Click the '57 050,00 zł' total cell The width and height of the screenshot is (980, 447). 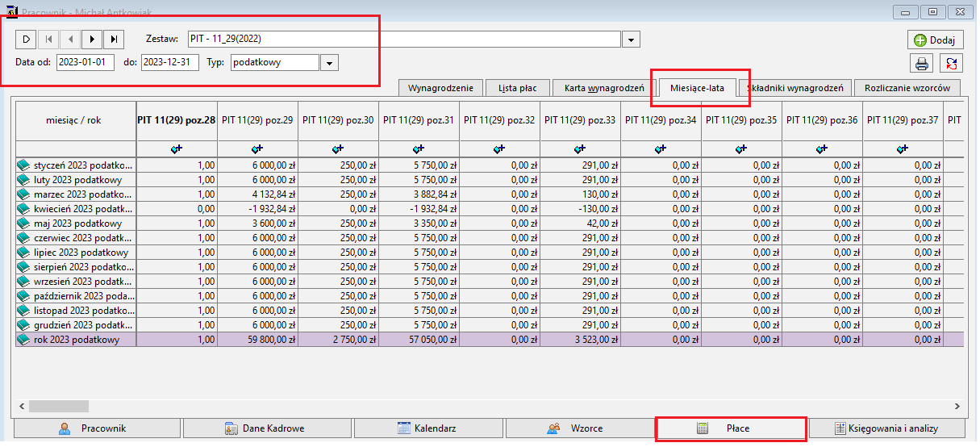pos(419,340)
